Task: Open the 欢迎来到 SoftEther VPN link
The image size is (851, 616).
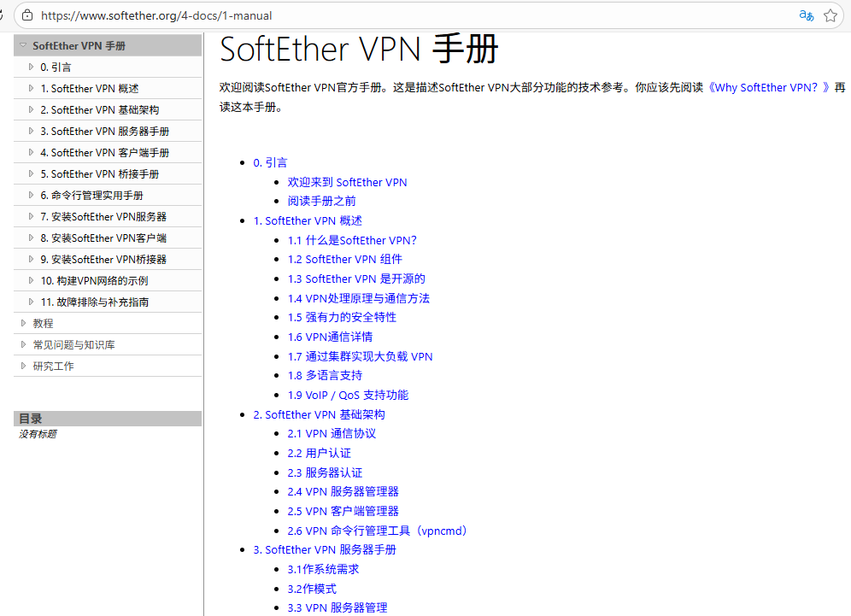Action: pyautogui.click(x=347, y=182)
